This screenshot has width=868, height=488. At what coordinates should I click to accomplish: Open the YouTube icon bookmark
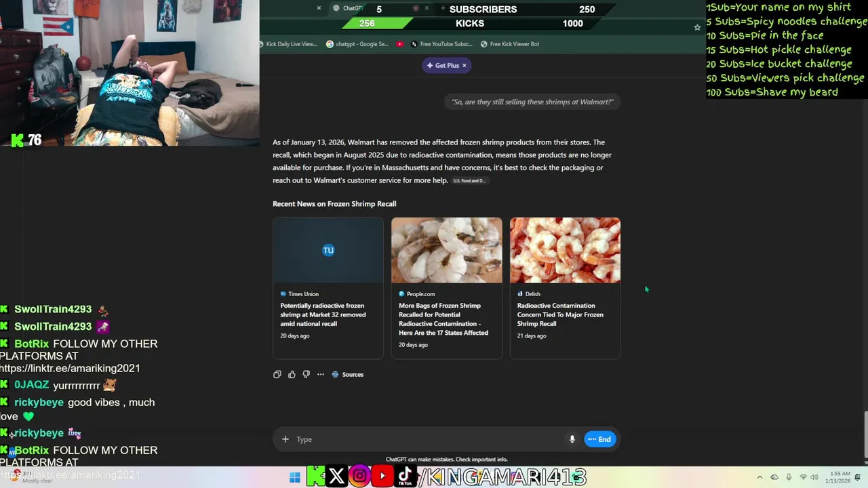(400, 44)
